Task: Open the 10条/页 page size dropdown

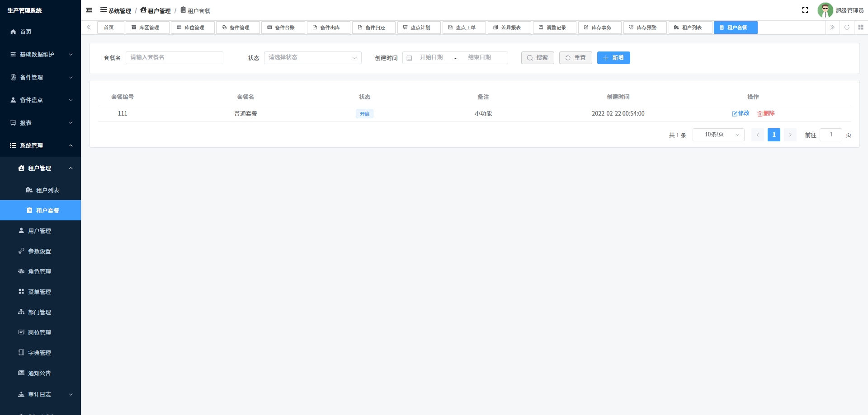Action: coord(718,135)
